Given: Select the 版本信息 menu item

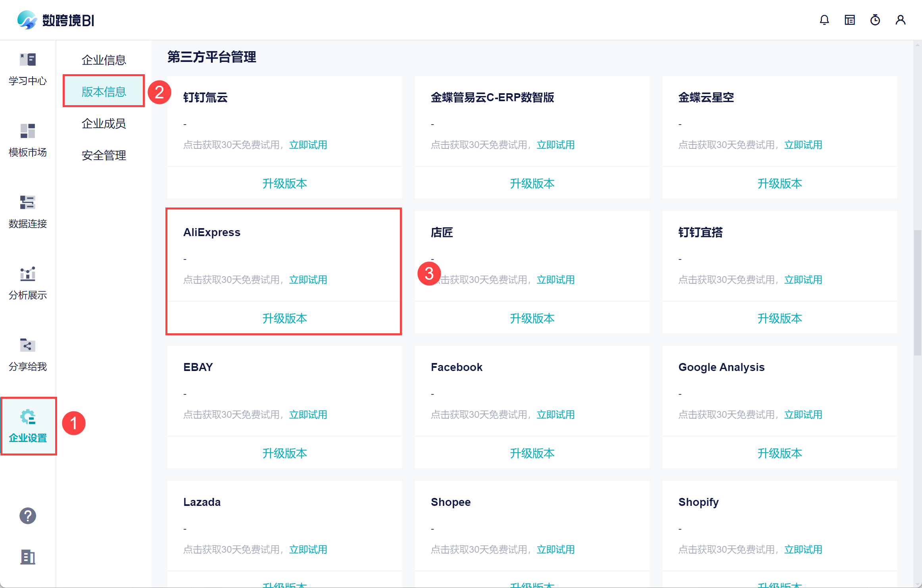Looking at the screenshot, I should point(104,91).
